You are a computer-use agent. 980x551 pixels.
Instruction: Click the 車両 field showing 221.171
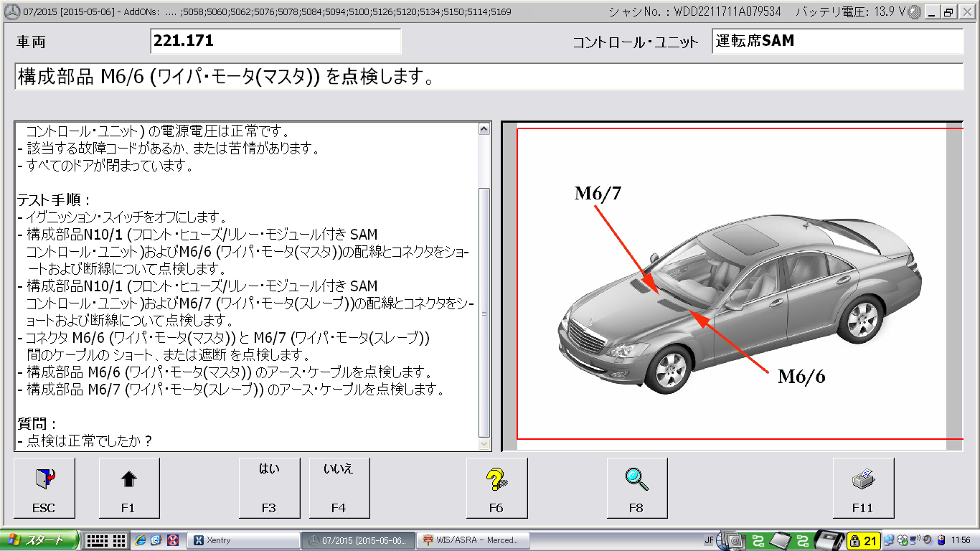pos(275,42)
